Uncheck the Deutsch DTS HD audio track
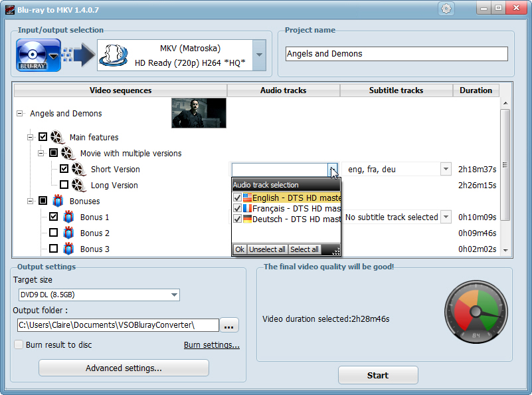This screenshot has width=532, height=395. (238, 219)
